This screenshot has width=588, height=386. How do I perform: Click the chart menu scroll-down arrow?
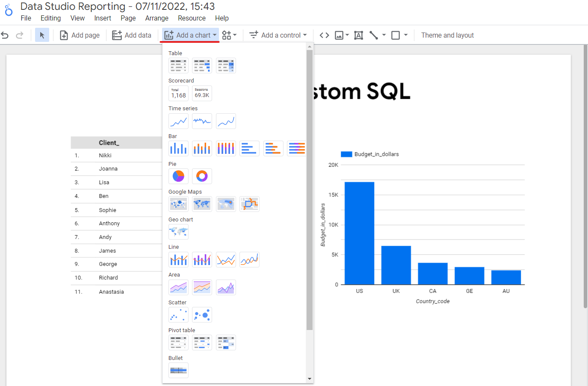point(310,379)
